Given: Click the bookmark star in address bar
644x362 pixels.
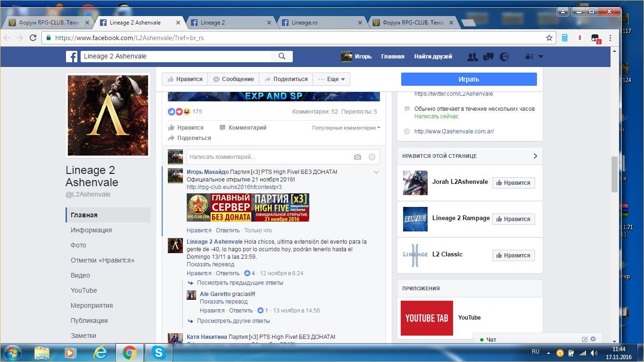Looking at the screenshot, I should point(549,38).
